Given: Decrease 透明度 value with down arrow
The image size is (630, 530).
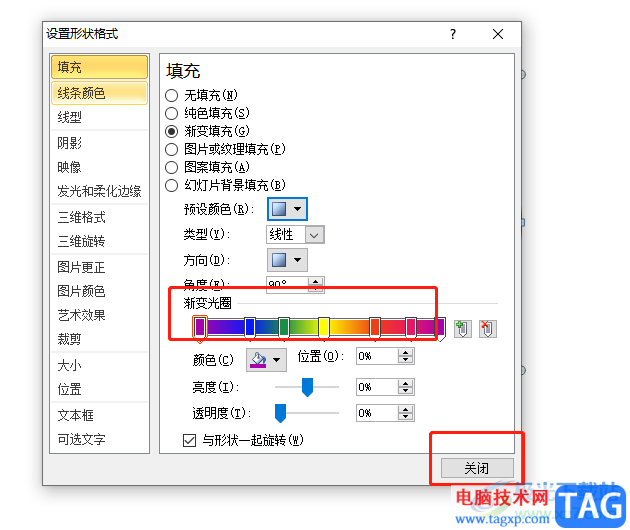Looking at the screenshot, I should coord(406,417).
